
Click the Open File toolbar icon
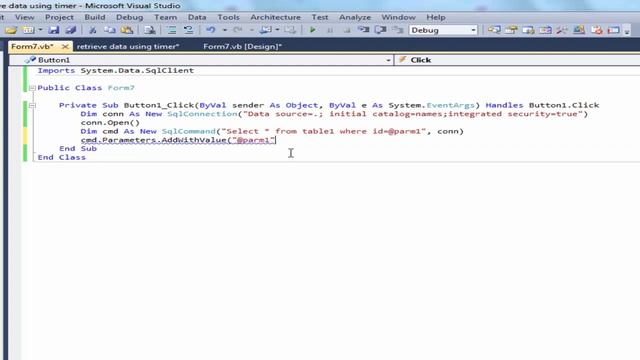(x=11, y=30)
